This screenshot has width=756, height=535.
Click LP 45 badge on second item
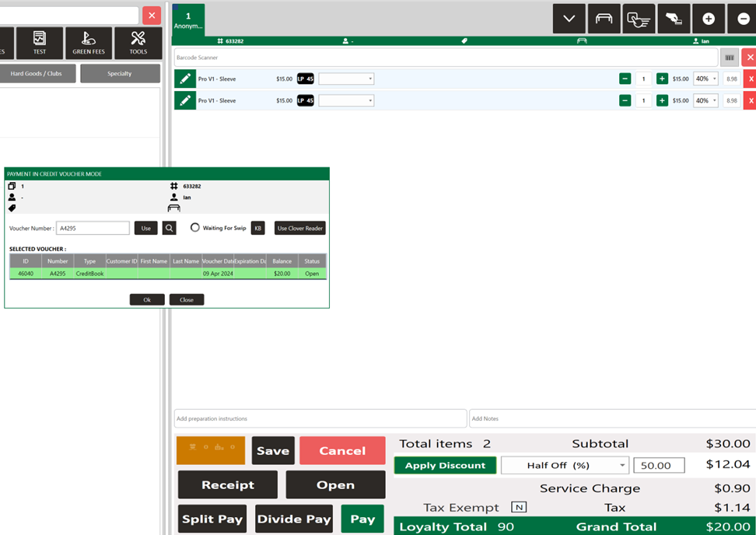[305, 101]
